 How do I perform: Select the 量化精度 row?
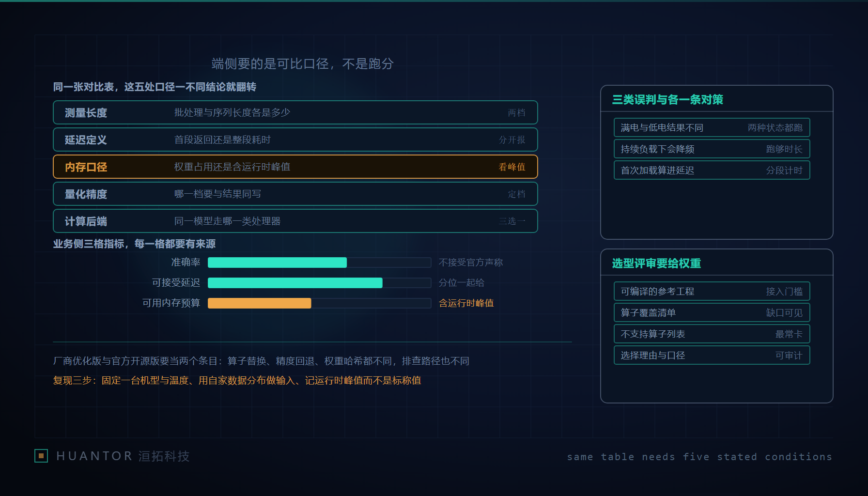[295, 194]
